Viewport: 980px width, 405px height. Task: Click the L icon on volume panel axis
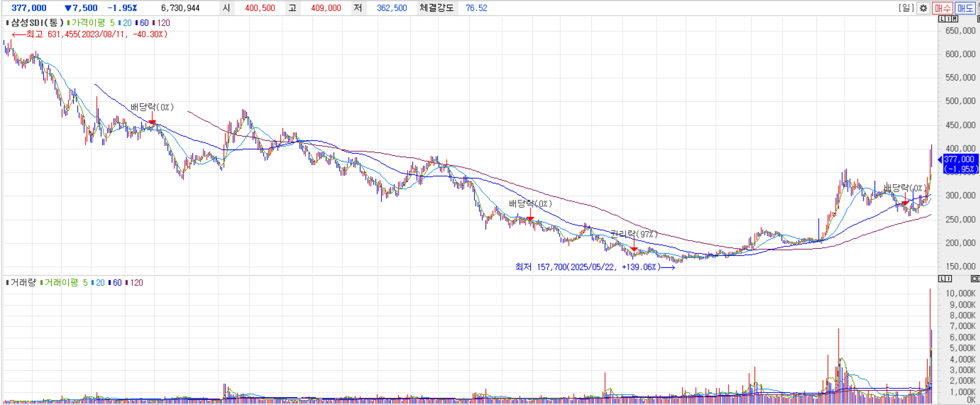click(942, 279)
